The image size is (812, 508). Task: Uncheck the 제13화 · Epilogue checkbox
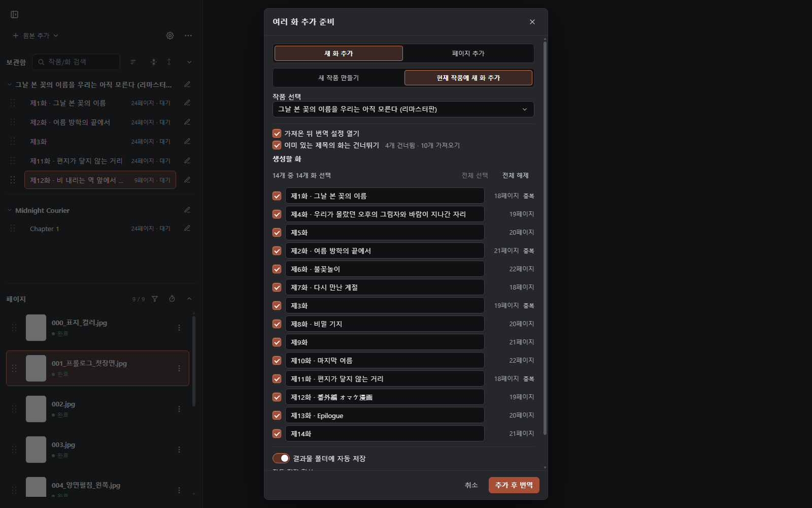point(277,416)
